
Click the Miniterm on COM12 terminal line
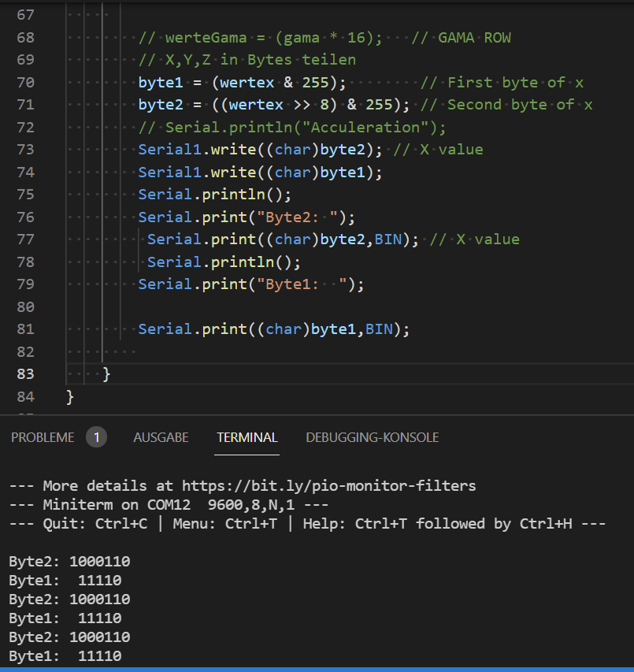click(169, 504)
